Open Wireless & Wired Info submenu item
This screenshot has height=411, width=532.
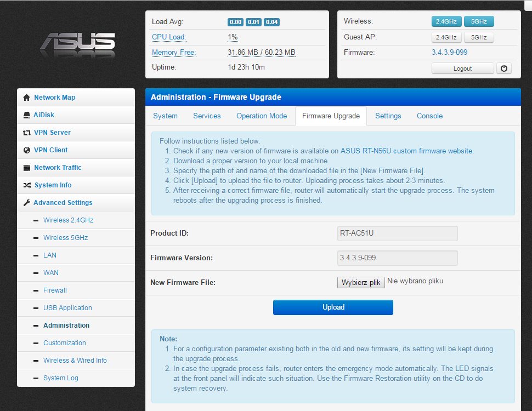[75, 361]
